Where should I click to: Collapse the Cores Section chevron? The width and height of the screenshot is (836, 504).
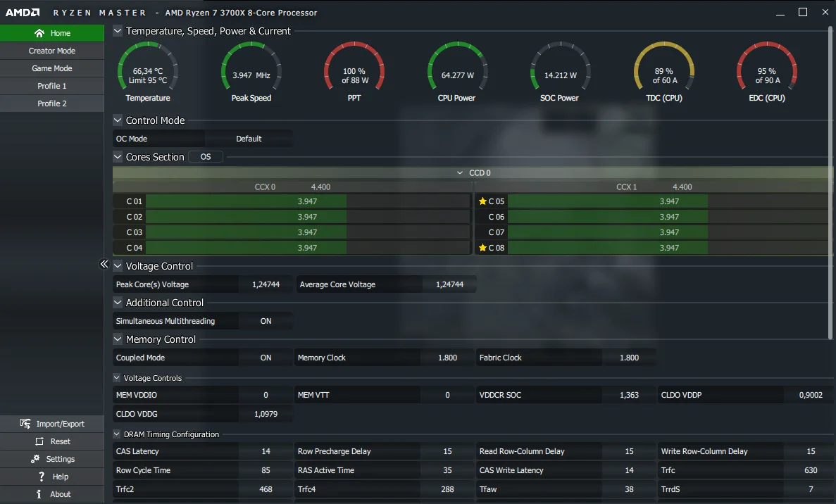tap(118, 157)
